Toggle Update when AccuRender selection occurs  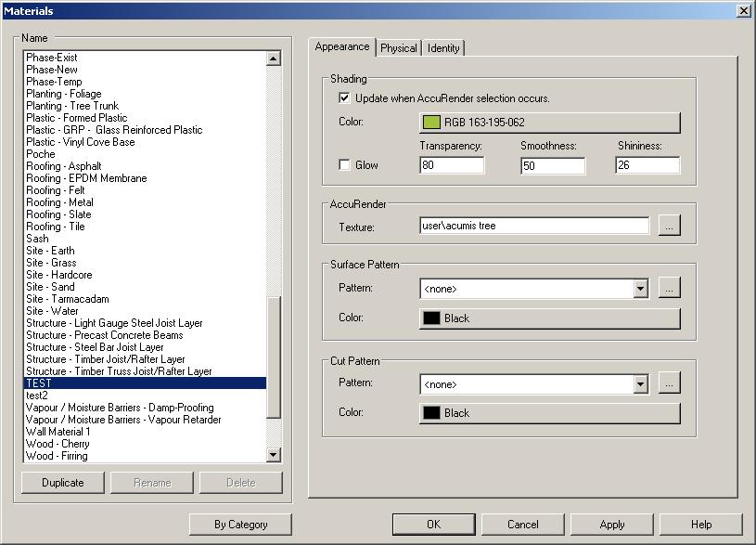[345, 98]
